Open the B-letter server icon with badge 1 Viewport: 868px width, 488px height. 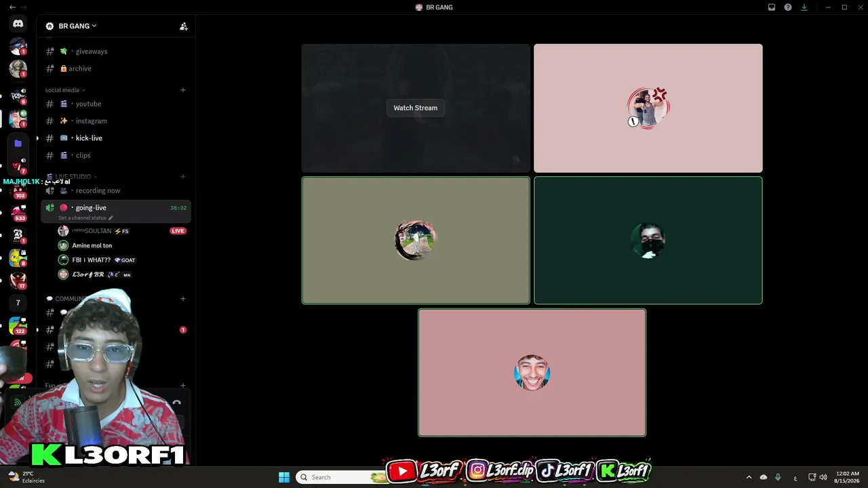(x=18, y=235)
